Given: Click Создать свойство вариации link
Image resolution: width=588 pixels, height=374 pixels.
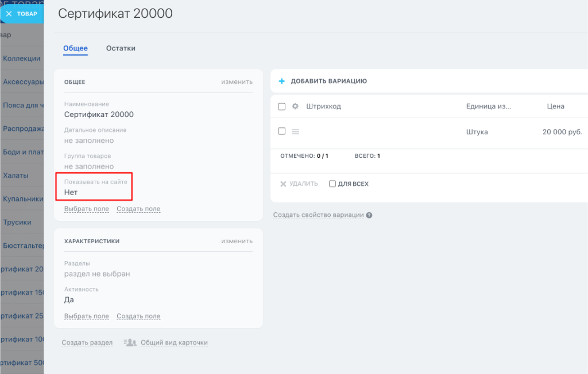Looking at the screenshot, I should point(319,215).
